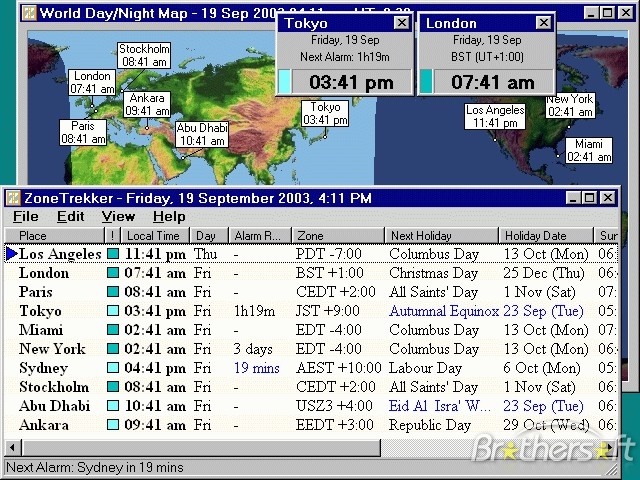Viewport: 640px width, 480px height.
Task: Click the '!' column header
Action: point(113,236)
